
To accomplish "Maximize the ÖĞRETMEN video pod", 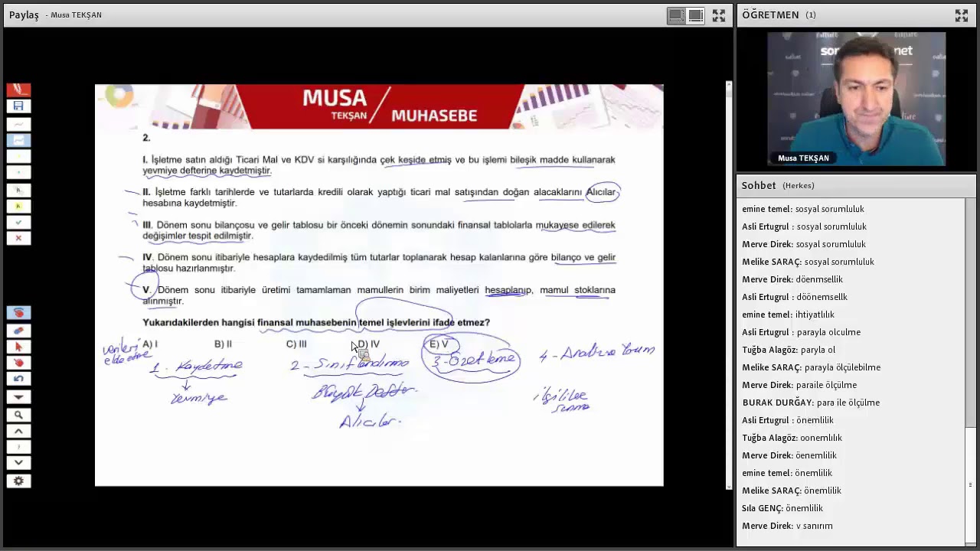I will click(x=962, y=15).
